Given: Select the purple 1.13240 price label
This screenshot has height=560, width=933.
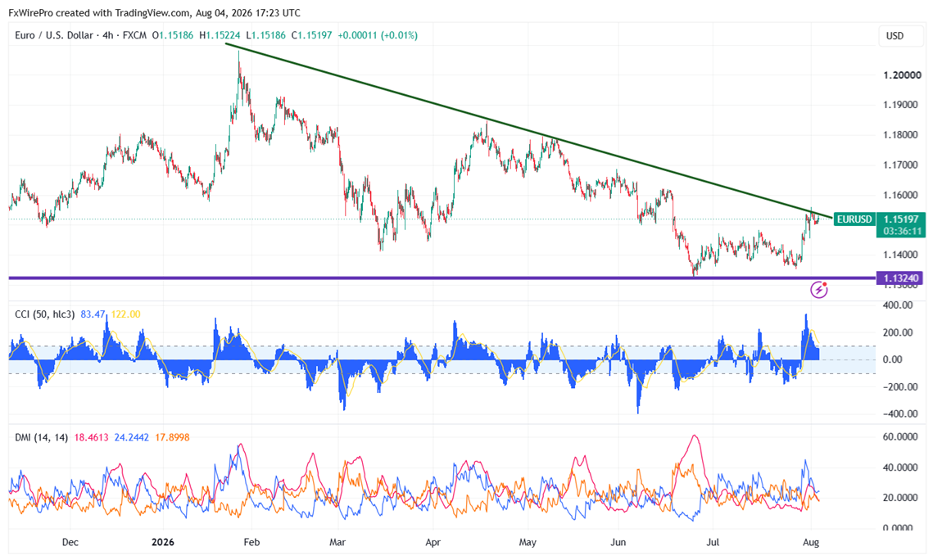Looking at the screenshot, I should click(x=901, y=278).
